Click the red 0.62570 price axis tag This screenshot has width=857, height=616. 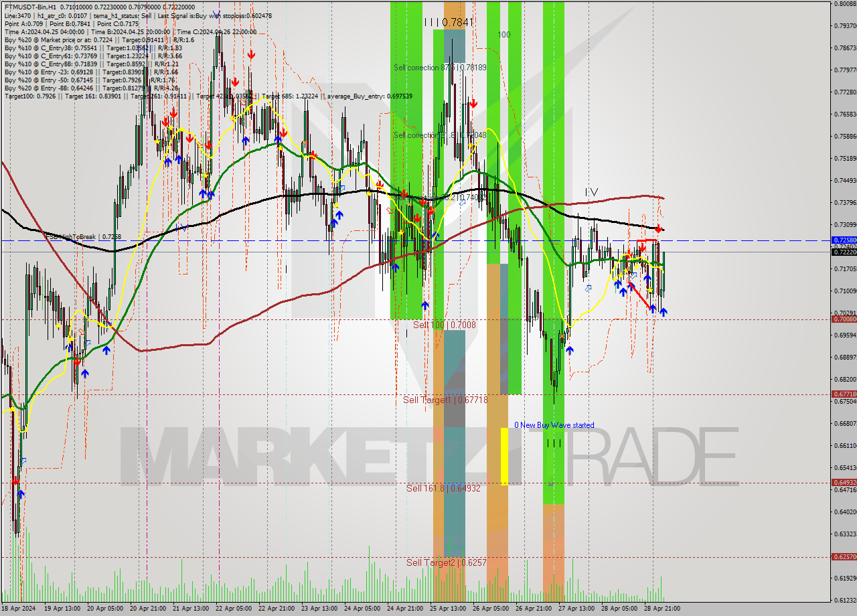tap(844, 556)
